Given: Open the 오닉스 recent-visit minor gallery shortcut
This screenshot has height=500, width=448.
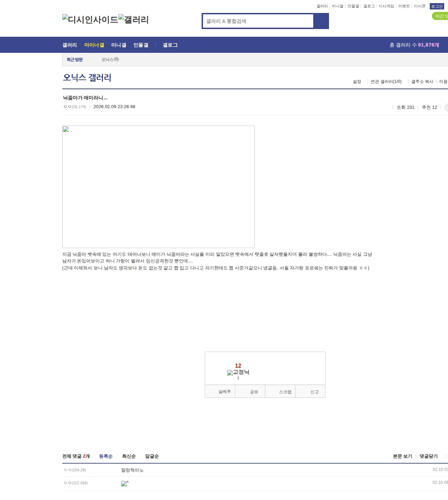Looking at the screenshot, I should (110, 59).
